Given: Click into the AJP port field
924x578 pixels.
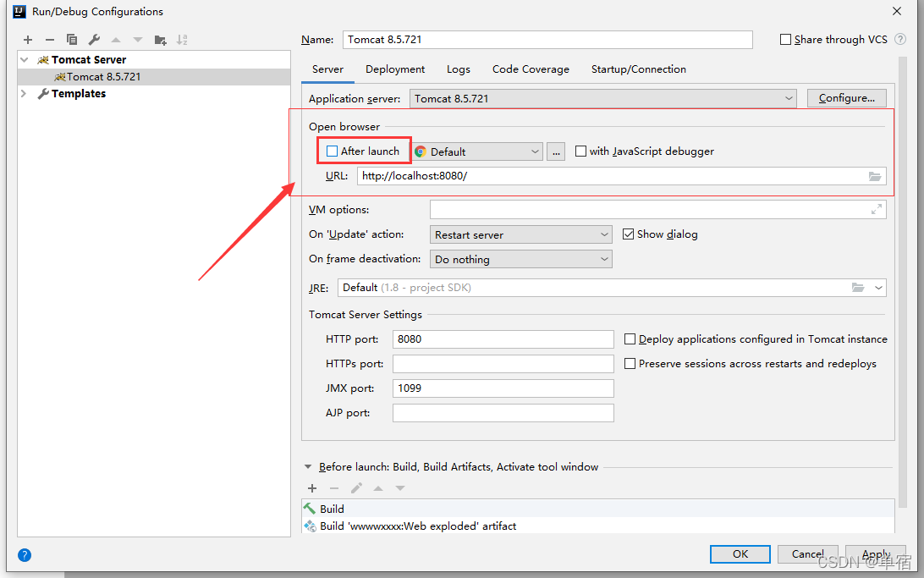Looking at the screenshot, I should (503, 413).
